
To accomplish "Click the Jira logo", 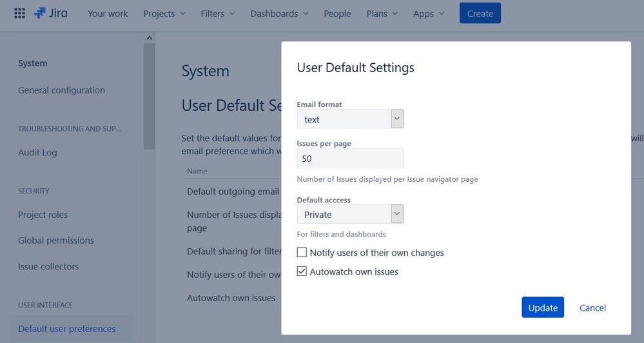I will (50, 13).
